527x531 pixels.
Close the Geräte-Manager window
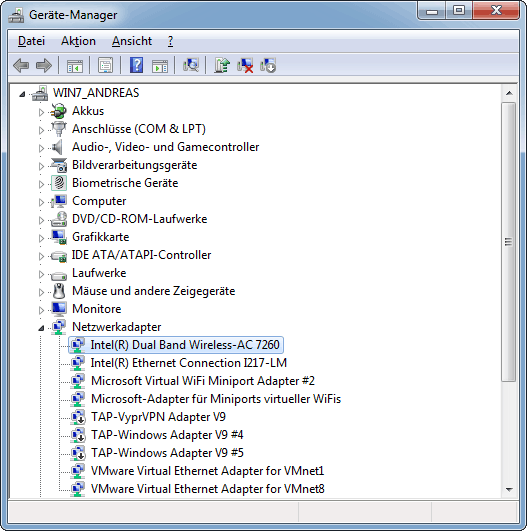tap(496, 11)
